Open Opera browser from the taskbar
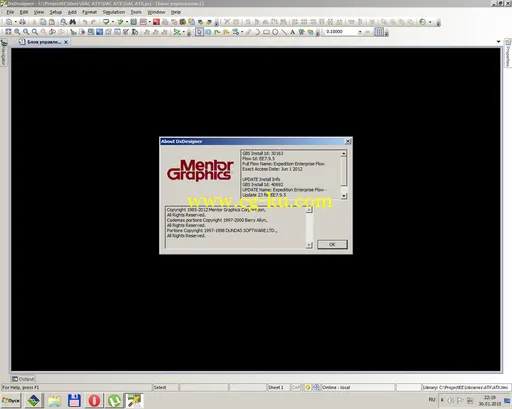This screenshot has width=512, height=409. tap(94, 400)
